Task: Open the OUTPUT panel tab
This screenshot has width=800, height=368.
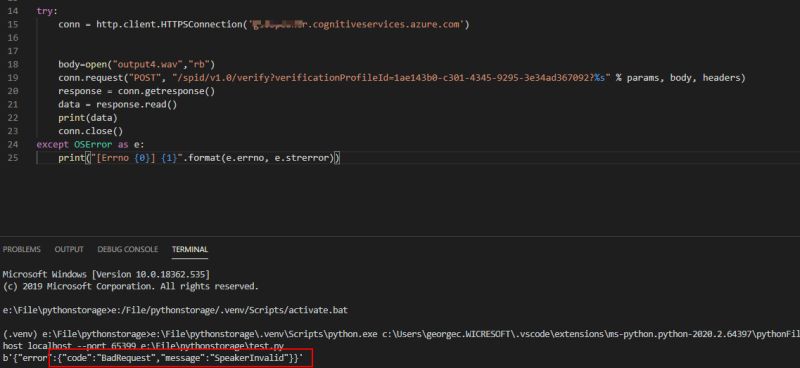Action: [69, 250]
